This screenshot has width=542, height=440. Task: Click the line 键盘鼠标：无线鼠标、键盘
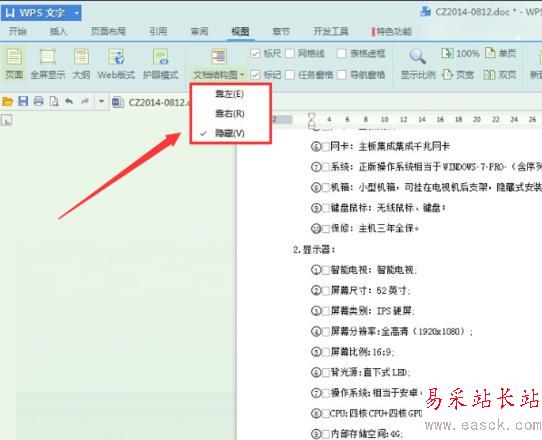click(x=379, y=208)
